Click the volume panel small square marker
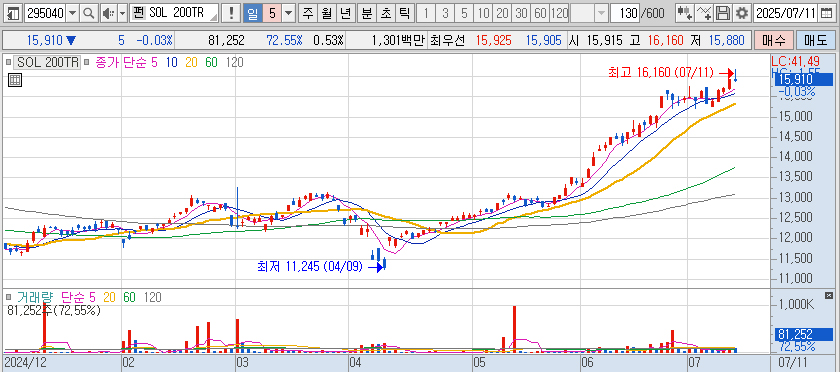Screen dimensions: 840x372 point(8,296)
